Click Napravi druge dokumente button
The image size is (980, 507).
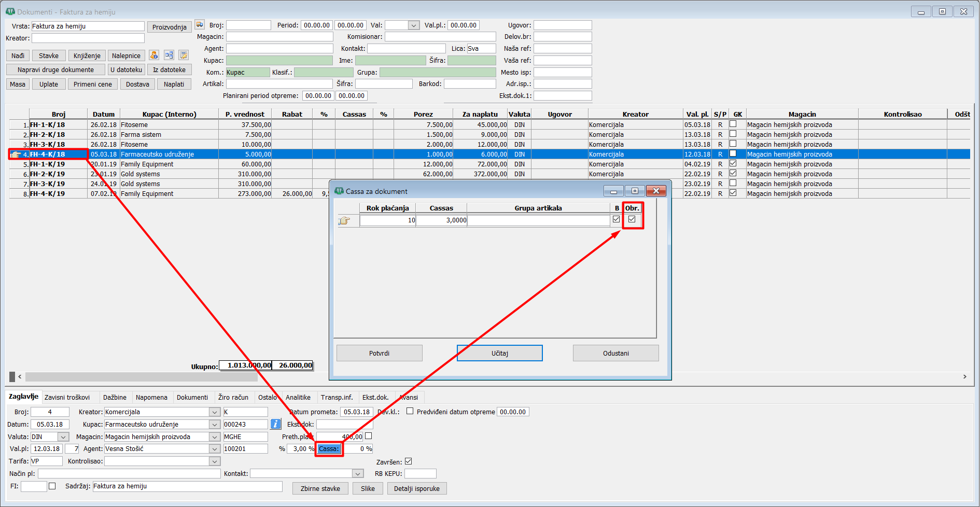[x=56, y=69]
